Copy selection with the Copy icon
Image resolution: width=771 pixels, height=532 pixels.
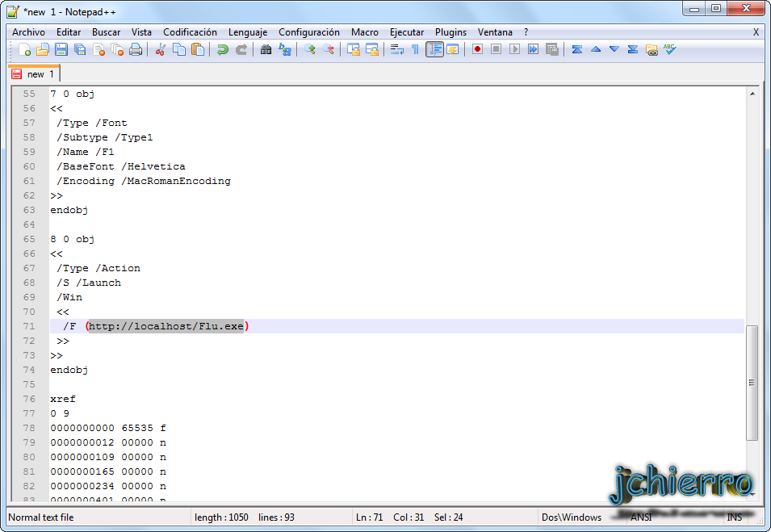[x=179, y=50]
